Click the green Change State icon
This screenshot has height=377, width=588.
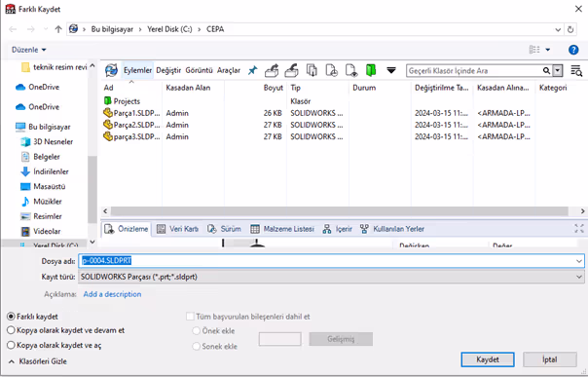click(x=371, y=70)
